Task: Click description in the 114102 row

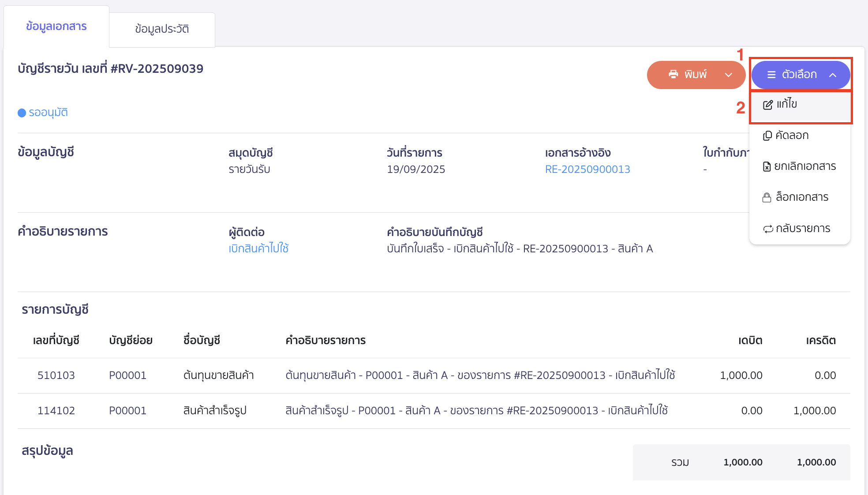Action: click(x=476, y=411)
